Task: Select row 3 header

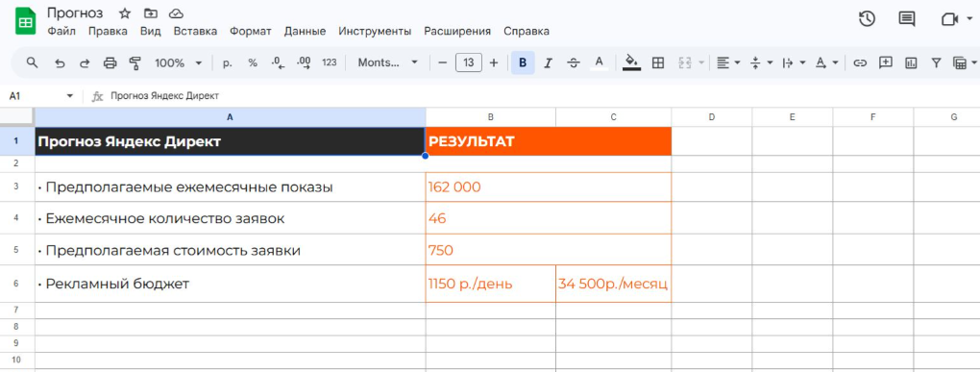Action: (x=17, y=186)
